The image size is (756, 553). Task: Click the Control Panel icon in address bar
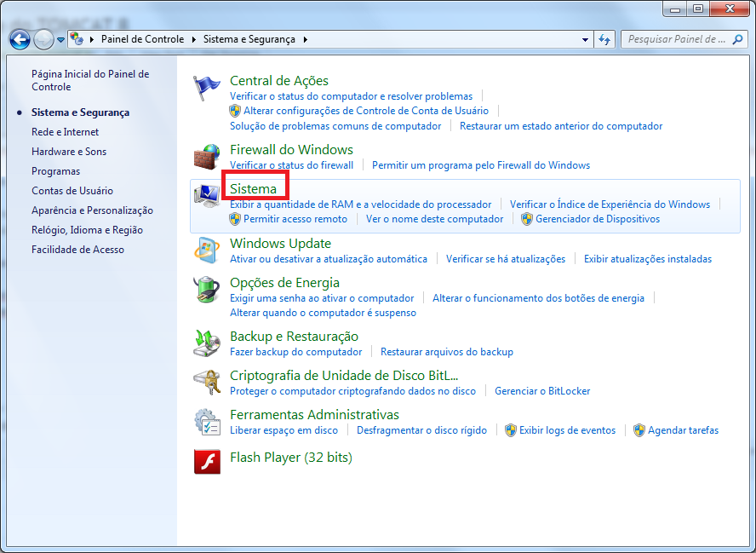click(76, 38)
